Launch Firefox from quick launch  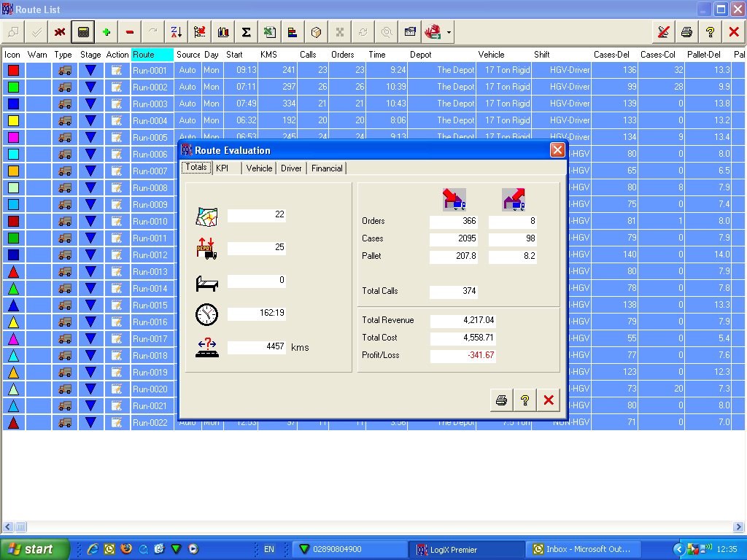tap(126, 549)
